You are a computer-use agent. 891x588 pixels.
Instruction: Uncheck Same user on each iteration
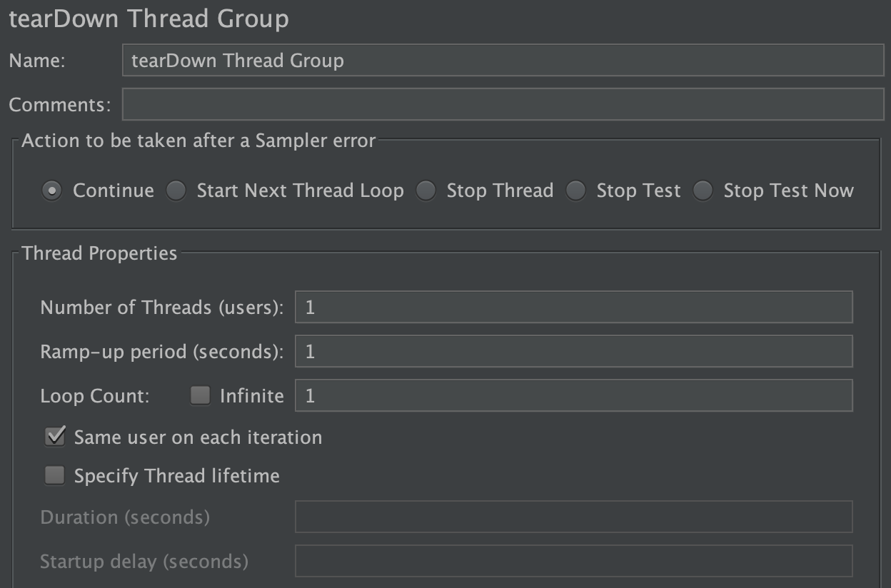[x=54, y=437]
